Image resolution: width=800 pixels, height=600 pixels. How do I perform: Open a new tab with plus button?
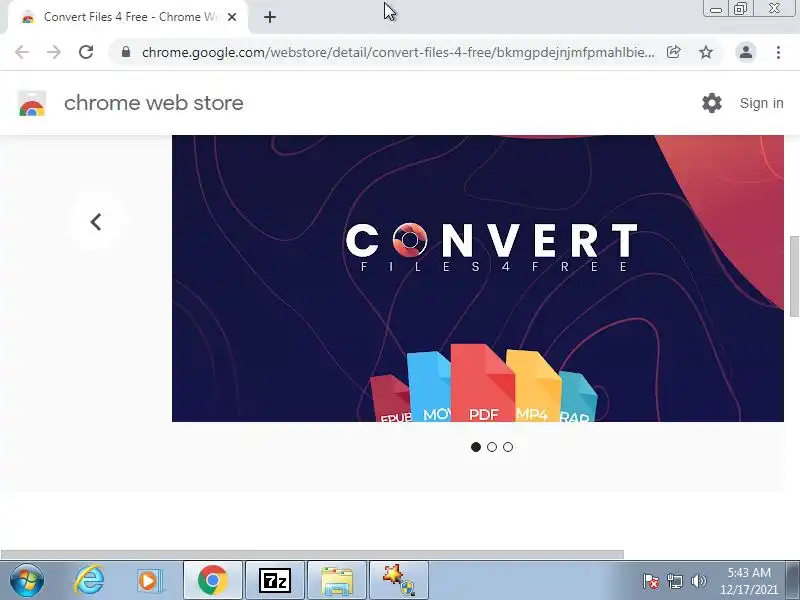(270, 17)
